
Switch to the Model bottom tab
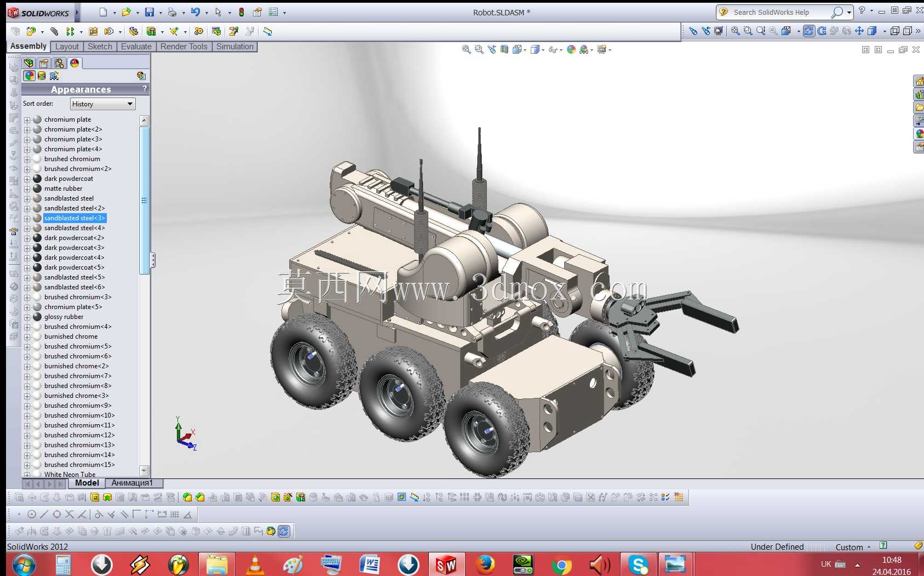(87, 483)
